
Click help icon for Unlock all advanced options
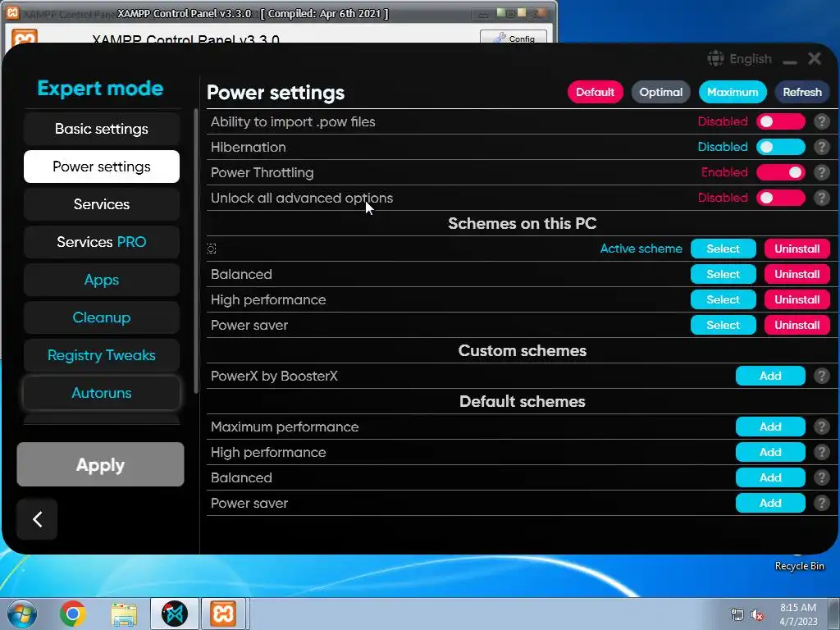coord(821,198)
